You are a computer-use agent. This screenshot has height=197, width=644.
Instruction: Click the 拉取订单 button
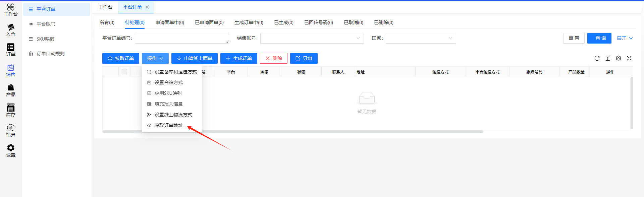coord(121,58)
